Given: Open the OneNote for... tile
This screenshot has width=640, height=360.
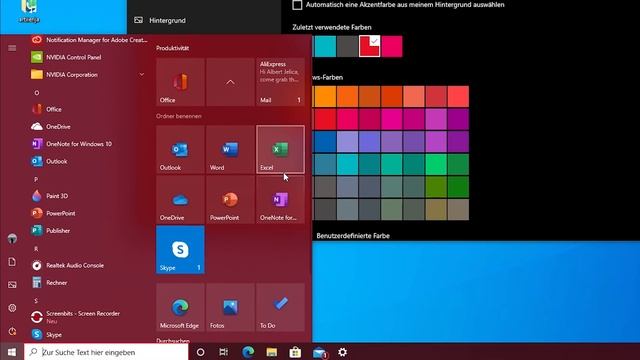Looking at the screenshot, I should click(x=280, y=200).
